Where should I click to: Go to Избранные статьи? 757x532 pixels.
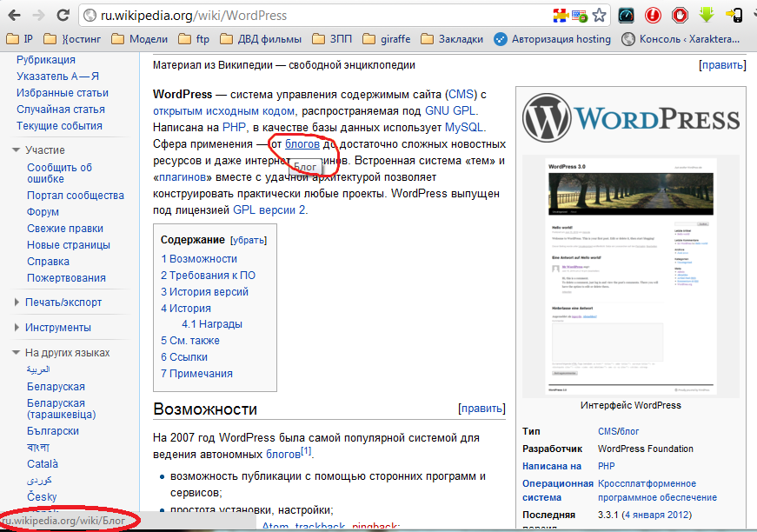(x=63, y=93)
